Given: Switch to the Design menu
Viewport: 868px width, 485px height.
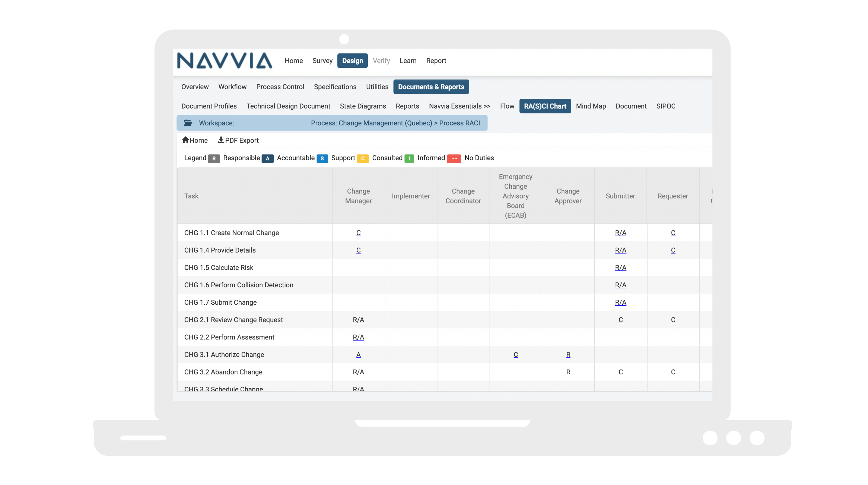Looking at the screenshot, I should tap(352, 61).
